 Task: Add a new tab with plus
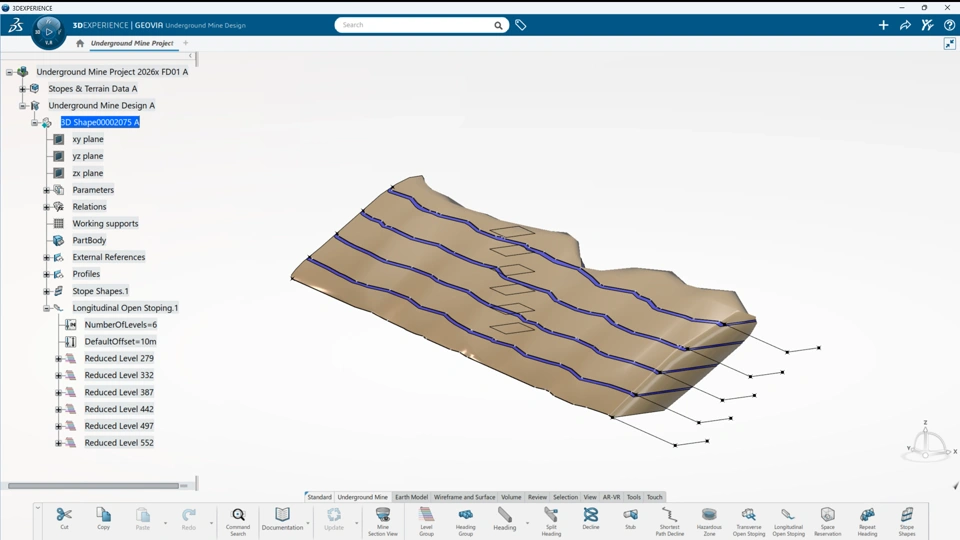(x=186, y=43)
